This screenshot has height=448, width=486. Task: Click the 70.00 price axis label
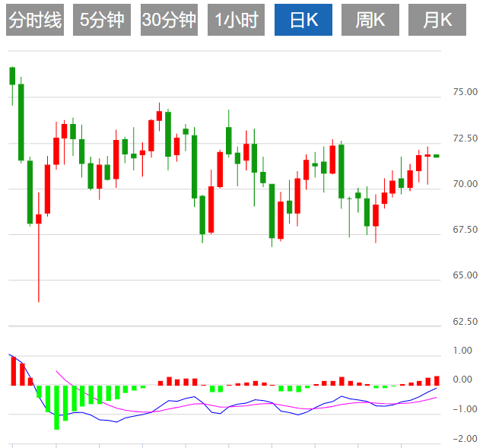(x=465, y=184)
